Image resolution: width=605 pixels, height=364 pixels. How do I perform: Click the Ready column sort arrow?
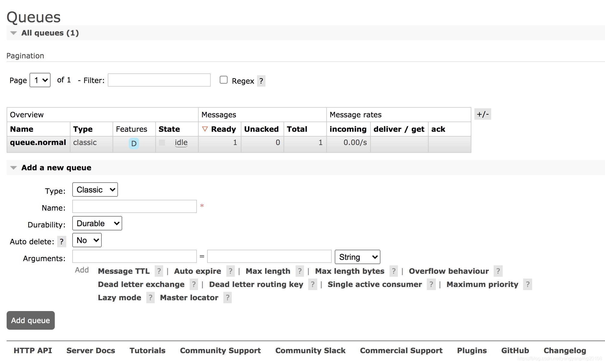[205, 129]
